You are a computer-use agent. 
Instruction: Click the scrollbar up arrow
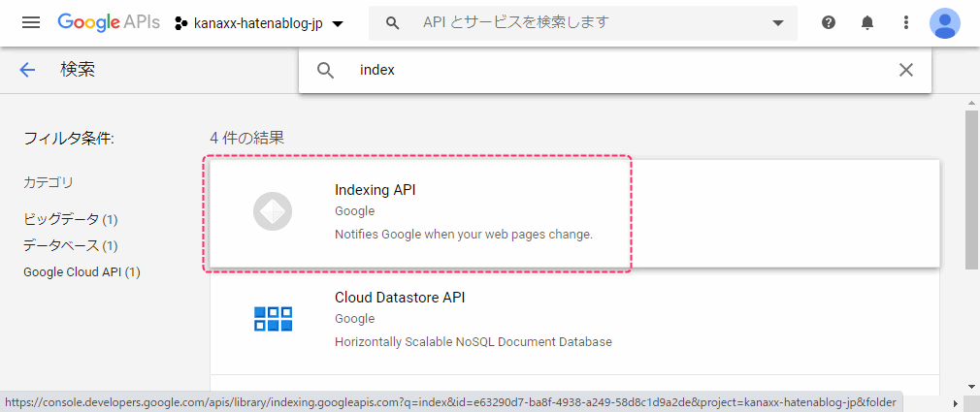click(971, 103)
